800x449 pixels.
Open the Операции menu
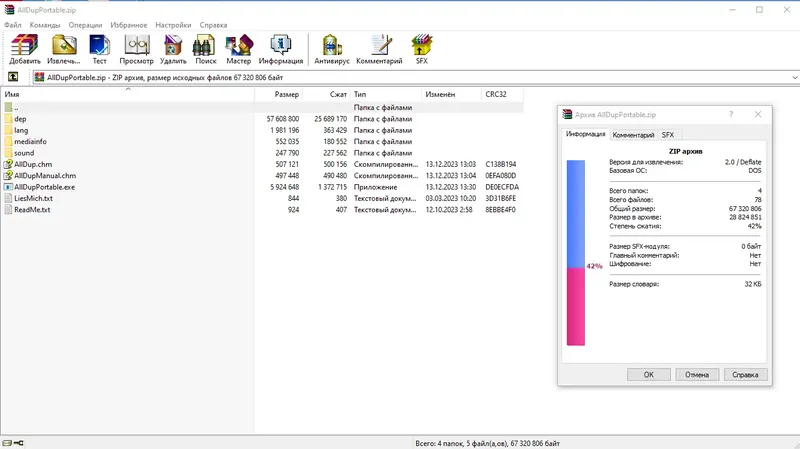[85, 24]
